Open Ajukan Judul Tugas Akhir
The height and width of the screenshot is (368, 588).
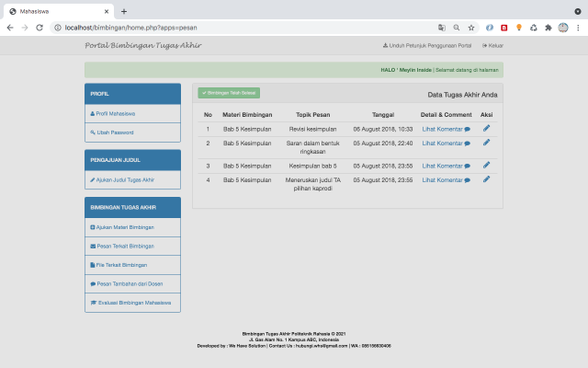click(x=123, y=179)
